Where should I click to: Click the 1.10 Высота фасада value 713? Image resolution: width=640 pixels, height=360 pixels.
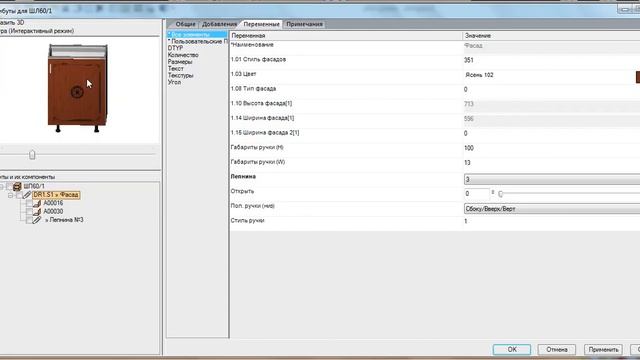coord(469,104)
